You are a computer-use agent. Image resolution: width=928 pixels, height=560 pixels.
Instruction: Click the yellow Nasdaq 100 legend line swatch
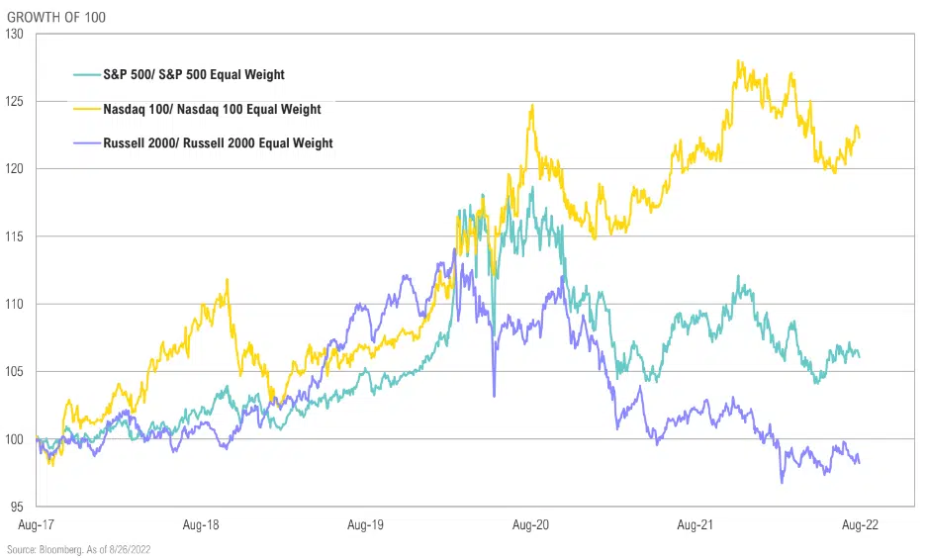click(x=87, y=107)
